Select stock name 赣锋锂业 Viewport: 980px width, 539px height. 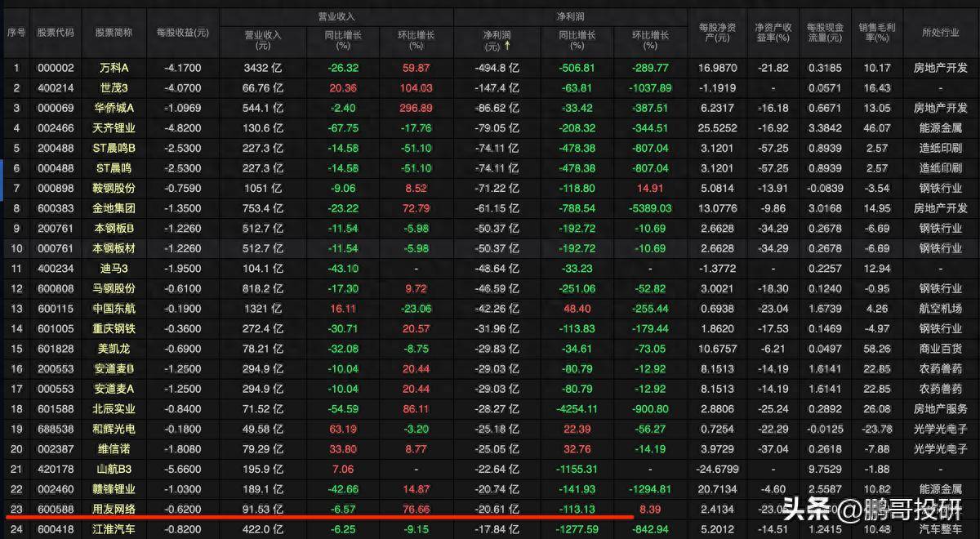[x=114, y=488]
